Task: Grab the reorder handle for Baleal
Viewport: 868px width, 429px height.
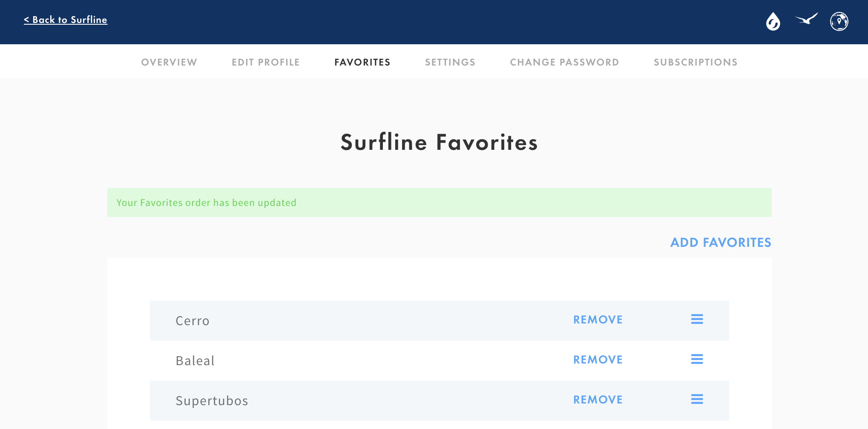Action: 697,359
